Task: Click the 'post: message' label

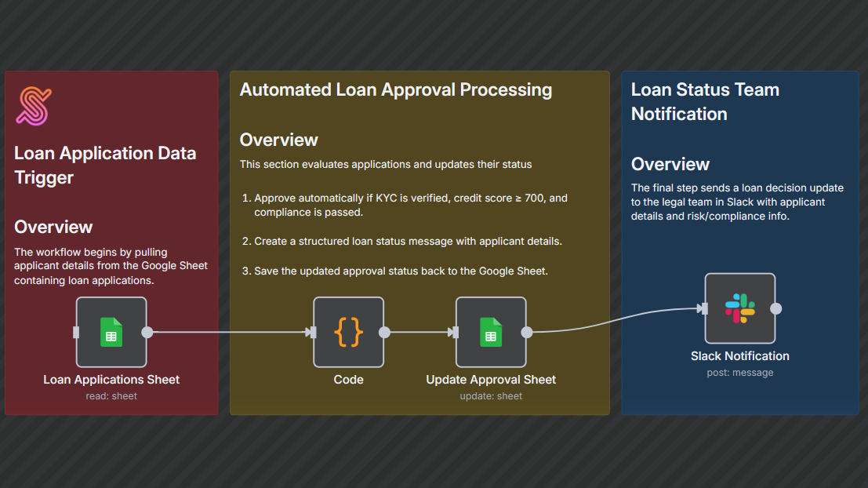Action: point(739,372)
